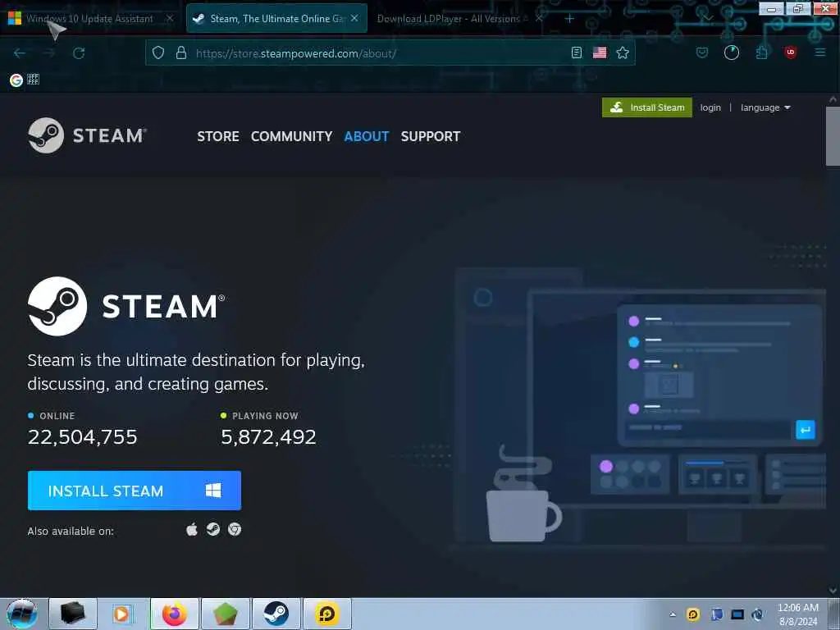Click the padlock site security icon
Viewport: 840px width, 630px height.
181,53
